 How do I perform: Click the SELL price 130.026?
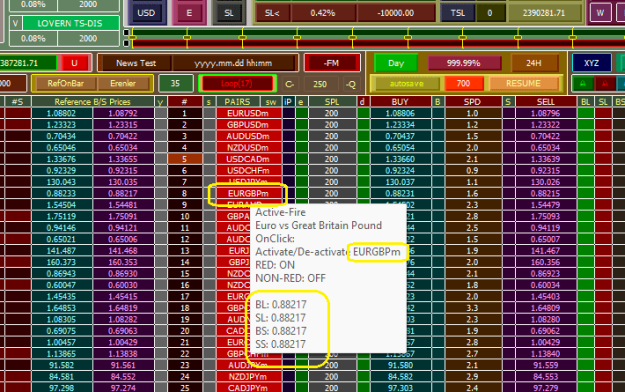click(x=545, y=182)
